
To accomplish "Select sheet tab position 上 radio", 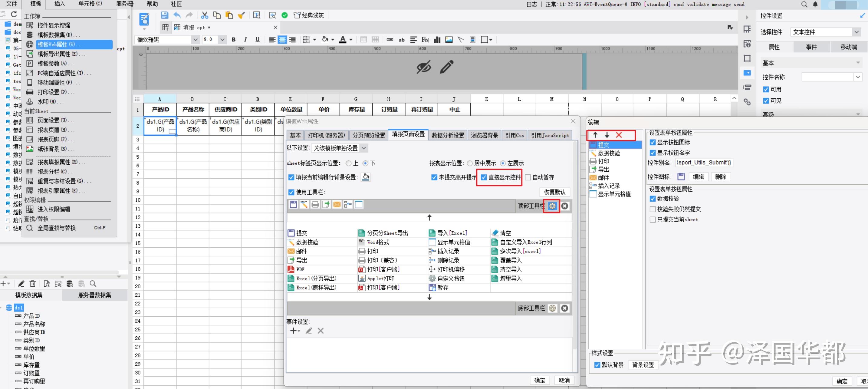I will coord(349,163).
